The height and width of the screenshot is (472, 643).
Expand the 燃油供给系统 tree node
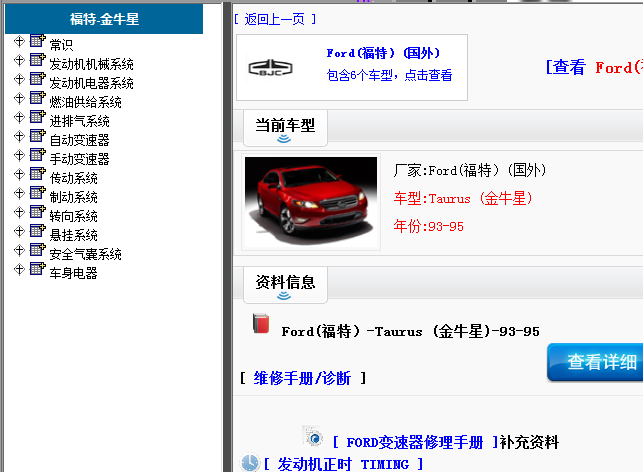pyautogui.click(x=19, y=98)
